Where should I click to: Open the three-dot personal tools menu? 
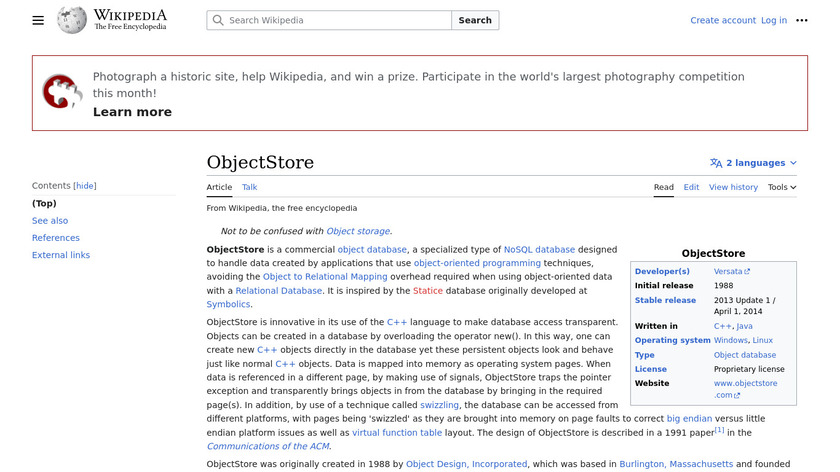(x=801, y=20)
